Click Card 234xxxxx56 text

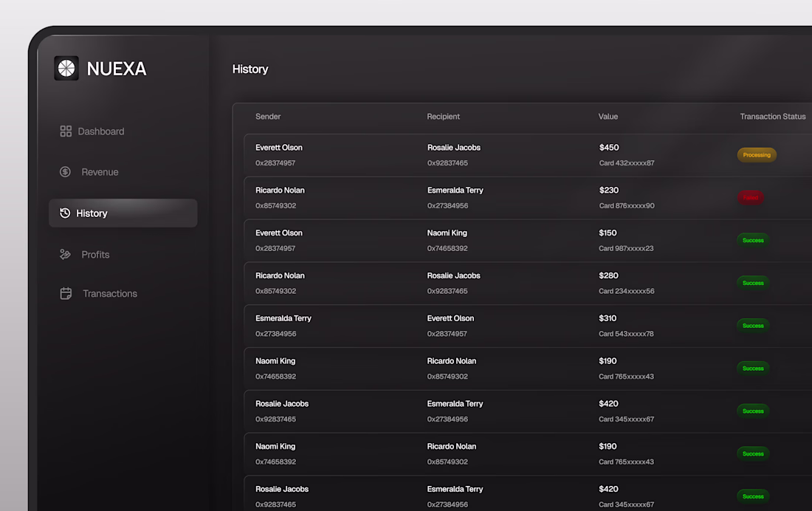pos(627,291)
